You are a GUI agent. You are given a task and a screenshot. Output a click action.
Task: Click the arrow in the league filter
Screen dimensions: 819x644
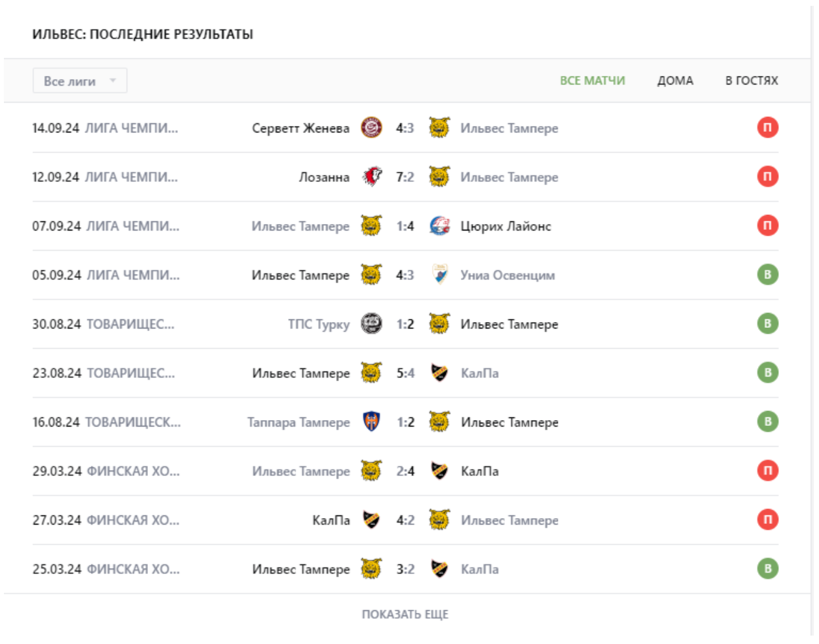(113, 80)
